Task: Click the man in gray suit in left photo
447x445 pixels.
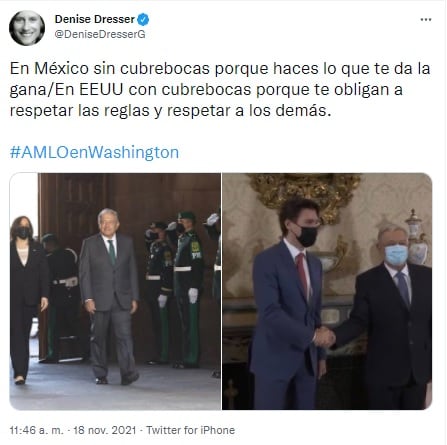Action: click(x=109, y=296)
